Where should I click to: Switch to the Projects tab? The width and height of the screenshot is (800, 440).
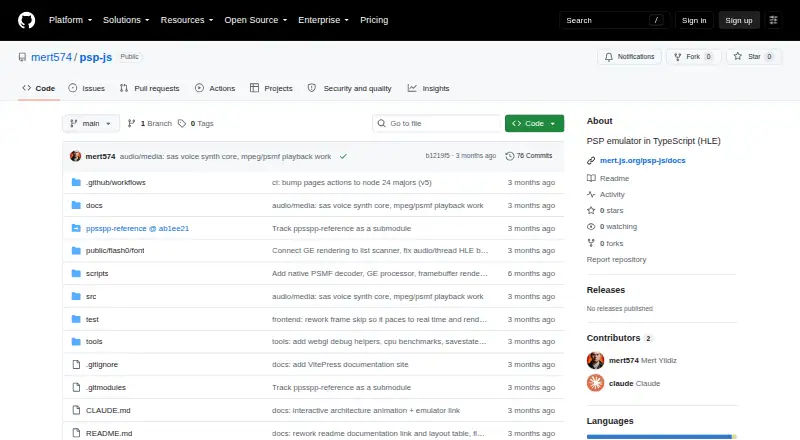[271, 88]
